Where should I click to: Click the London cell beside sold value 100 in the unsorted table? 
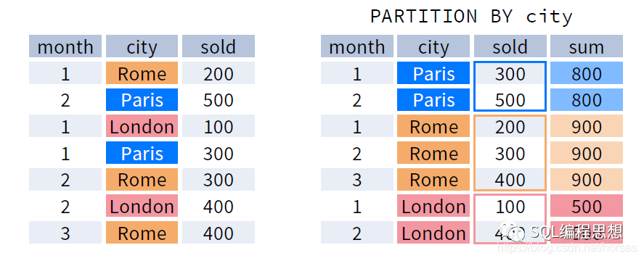click(142, 126)
